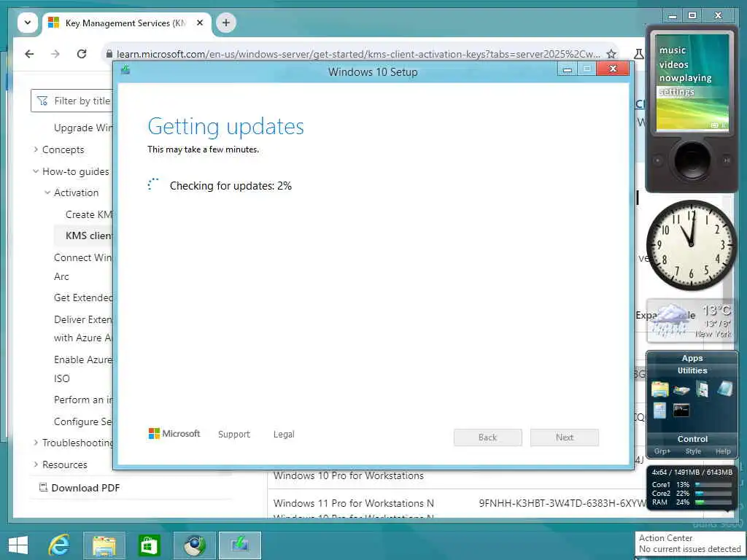Open the blue notepad launcher icon
747x560 pixels.
click(724, 389)
